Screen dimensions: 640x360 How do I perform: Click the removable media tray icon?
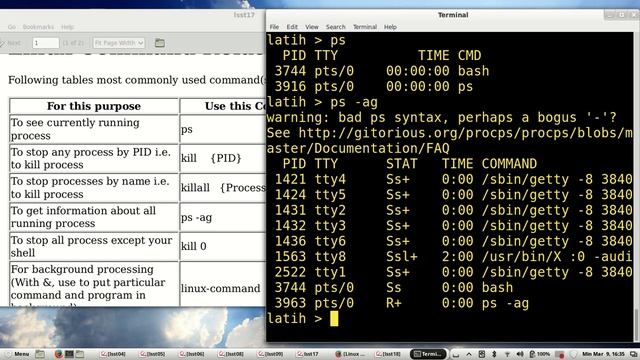[482, 354]
